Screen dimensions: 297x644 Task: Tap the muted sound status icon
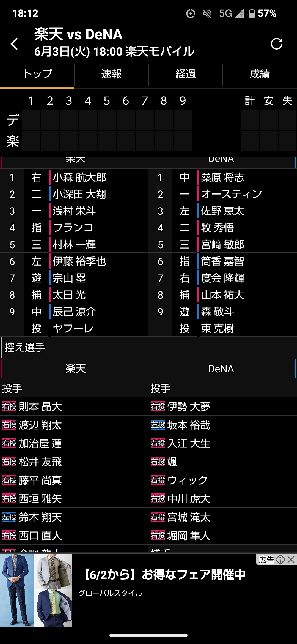tap(207, 13)
